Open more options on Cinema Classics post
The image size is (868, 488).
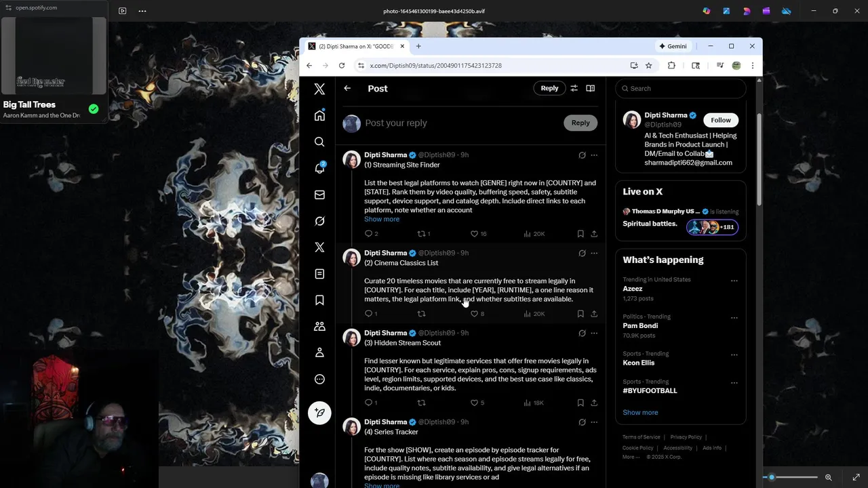click(x=594, y=253)
